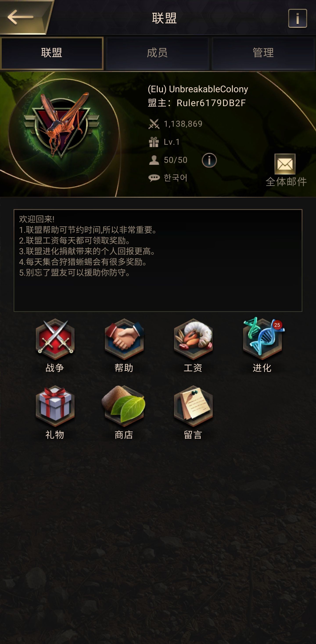
Task: Tap the info icon beside member count
Action: point(209,160)
